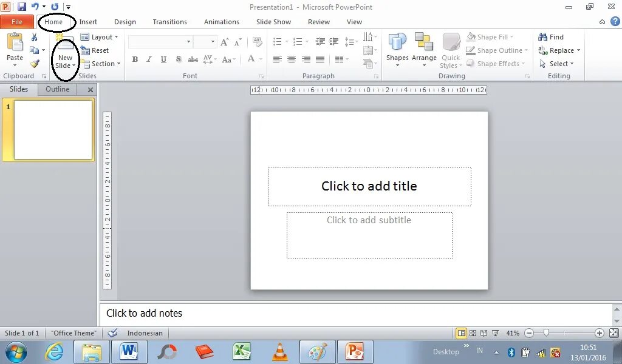Click the Redo icon in title bar
Screen dimensions: 622x364
pos(55,7)
